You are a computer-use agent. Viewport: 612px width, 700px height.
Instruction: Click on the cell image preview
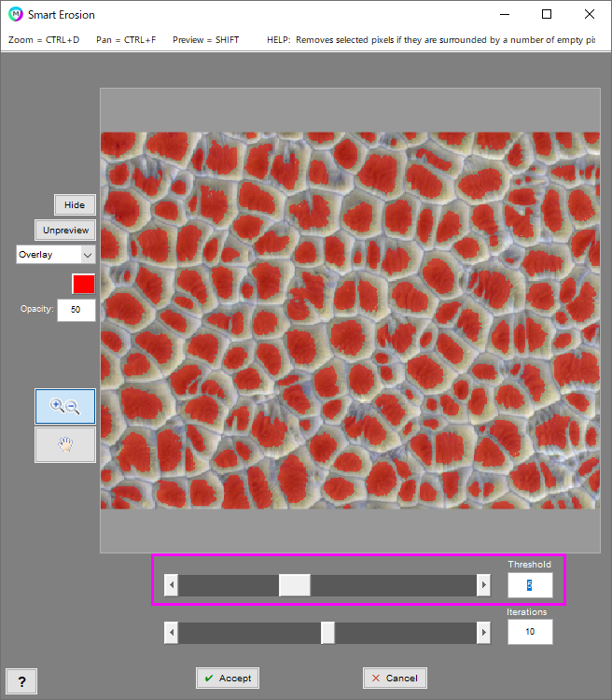(x=350, y=320)
